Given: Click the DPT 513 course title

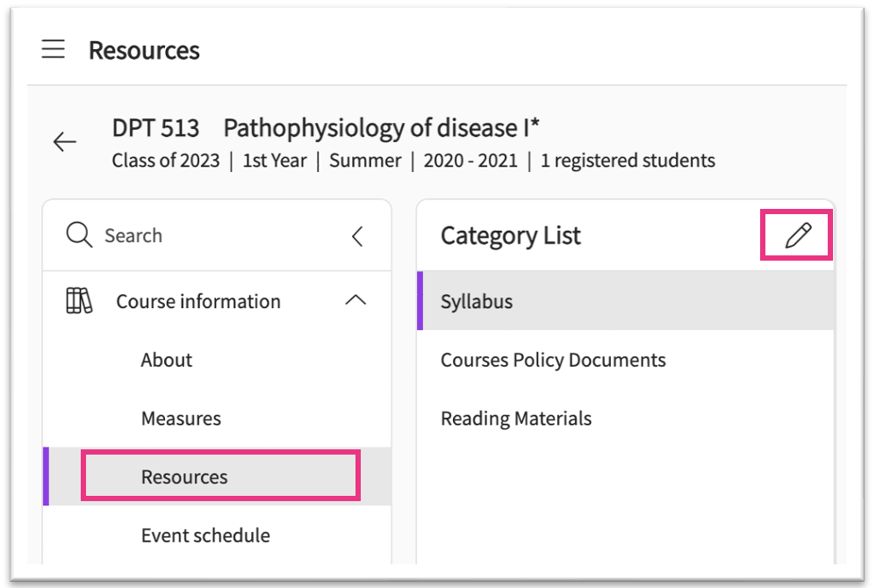Looking at the screenshot, I should pos(325,128).
